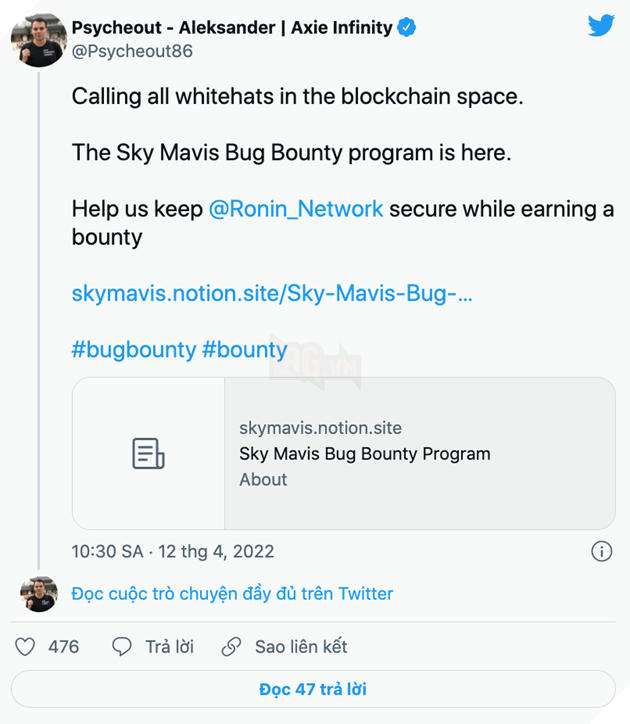Click the @Psycheout86 handle

(132, 51)
